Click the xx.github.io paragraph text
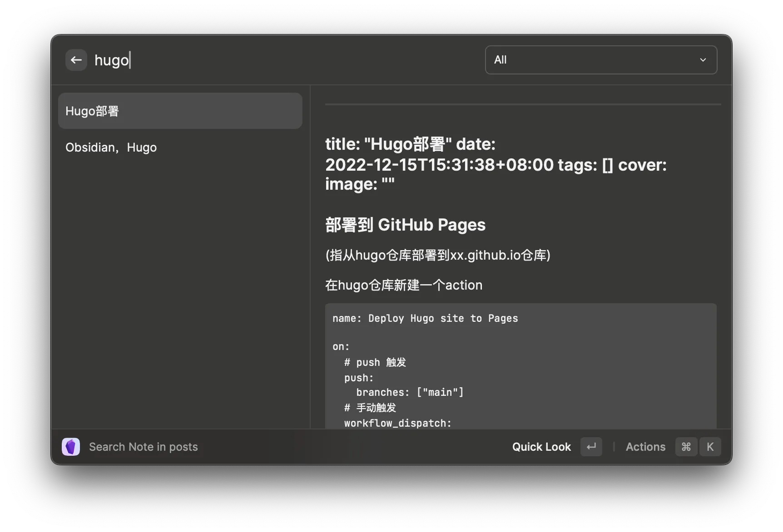Screen dimensions: 783x532 point(438,255)
